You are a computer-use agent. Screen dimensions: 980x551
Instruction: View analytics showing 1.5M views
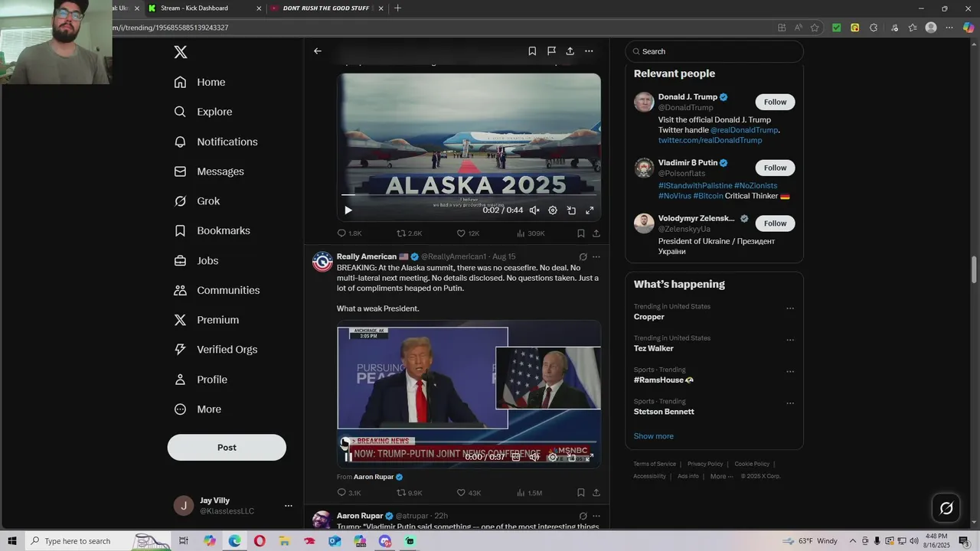529,493
